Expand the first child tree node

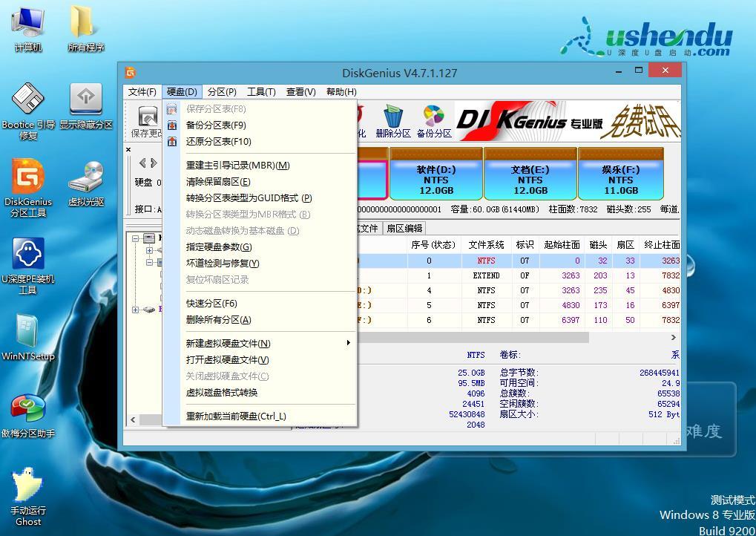(x=149, y=250)
